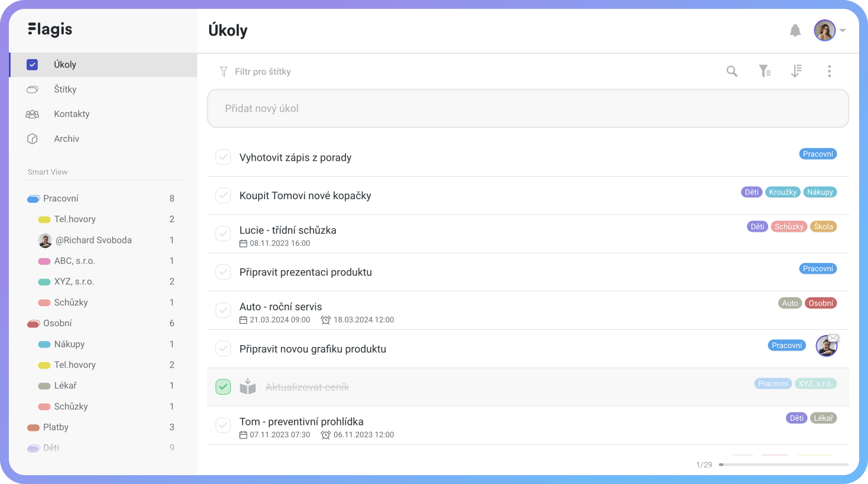Expand the Pracovní smart view group
868x484 pixels.
click(x=34, y=199)
